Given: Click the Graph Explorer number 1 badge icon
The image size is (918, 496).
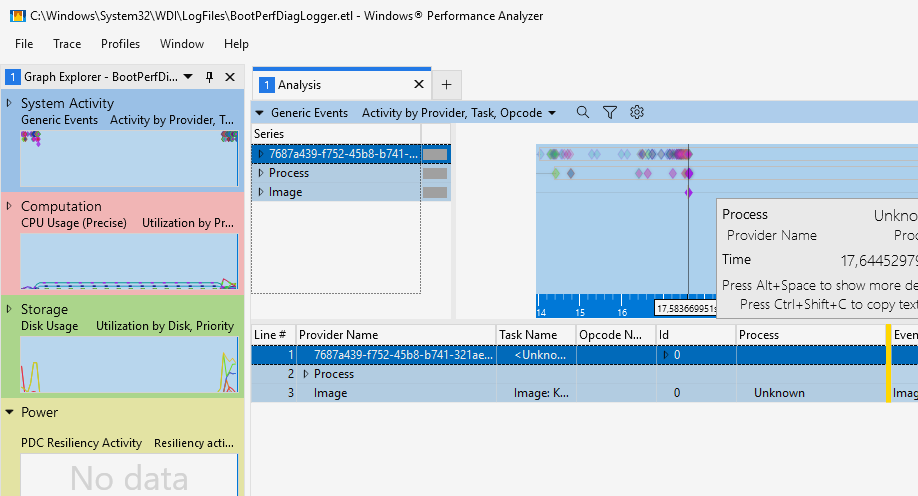Looking at the screenshot, I should [x=12, y=77].
